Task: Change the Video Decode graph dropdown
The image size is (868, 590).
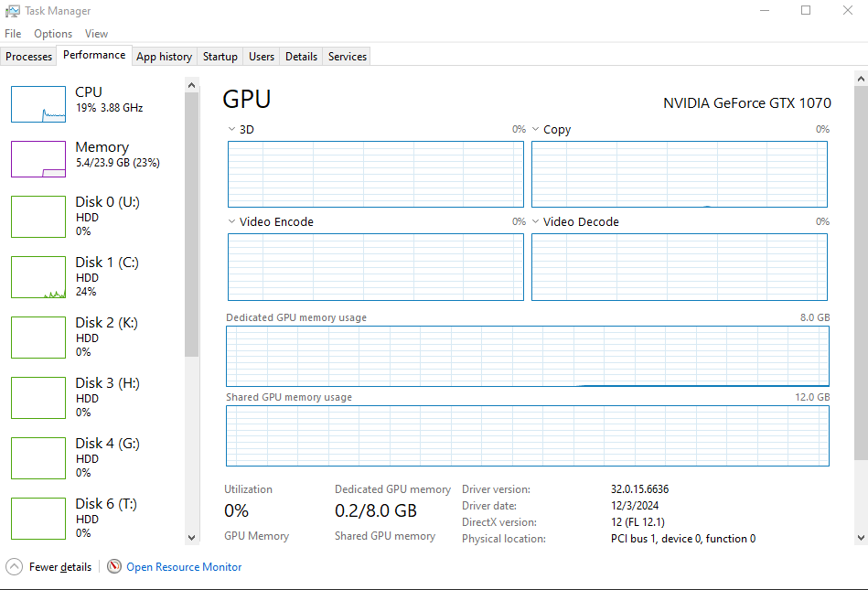Action: [536, 222]
